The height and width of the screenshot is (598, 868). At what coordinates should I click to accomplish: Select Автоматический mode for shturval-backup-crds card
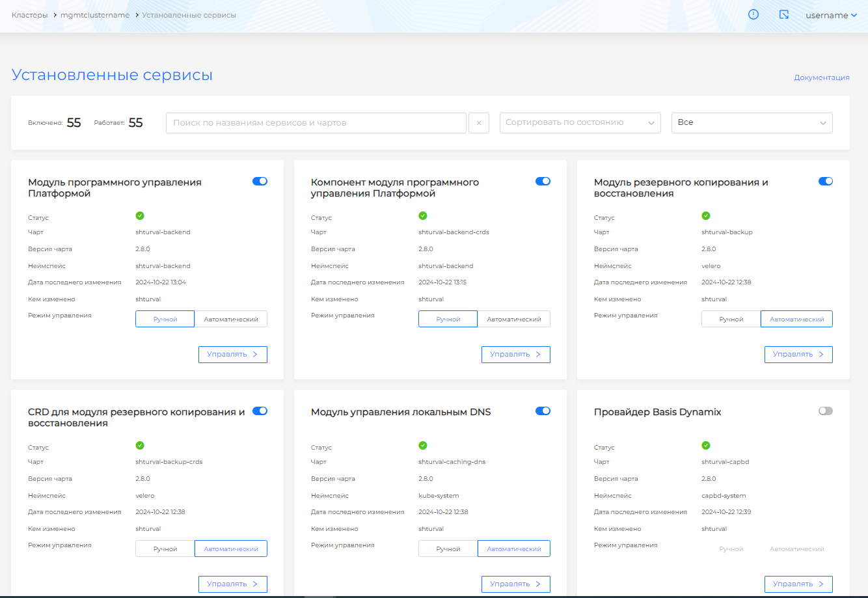231,549
